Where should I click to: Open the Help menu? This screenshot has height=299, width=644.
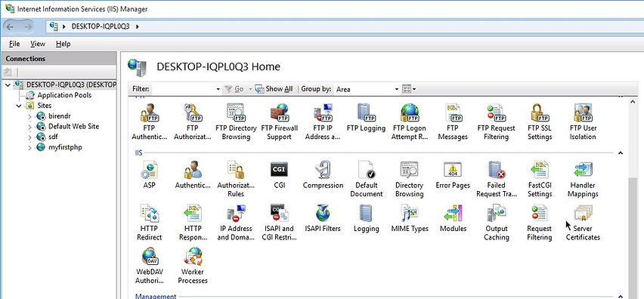pos(63,44)
